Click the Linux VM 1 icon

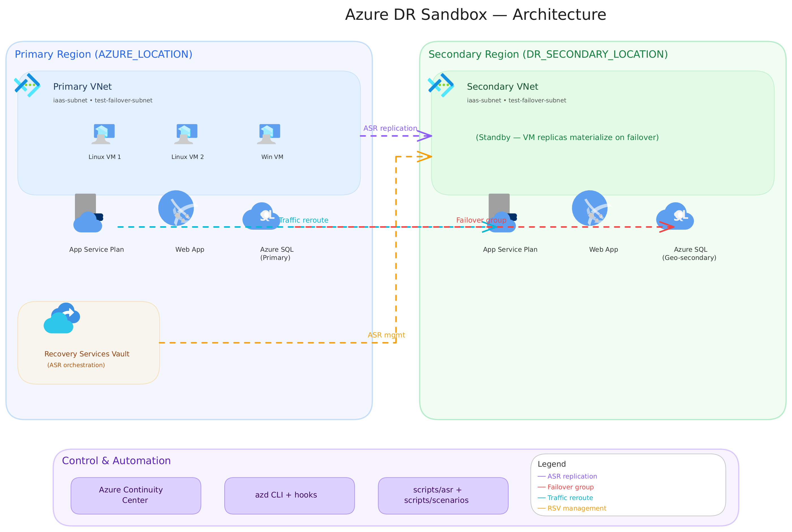pos(103,134)
